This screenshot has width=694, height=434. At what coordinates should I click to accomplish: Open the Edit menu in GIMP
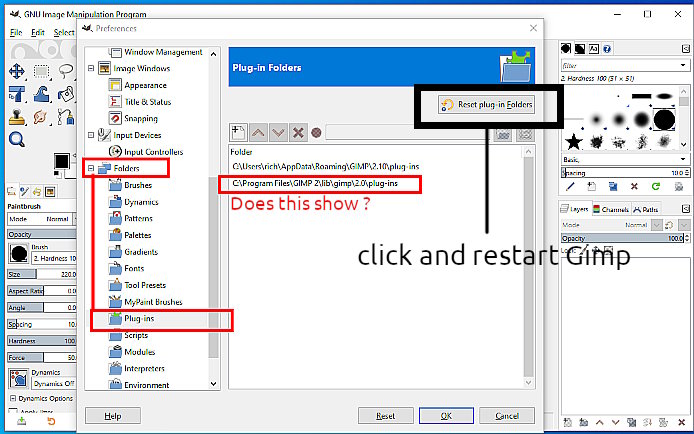coord(38,33)
